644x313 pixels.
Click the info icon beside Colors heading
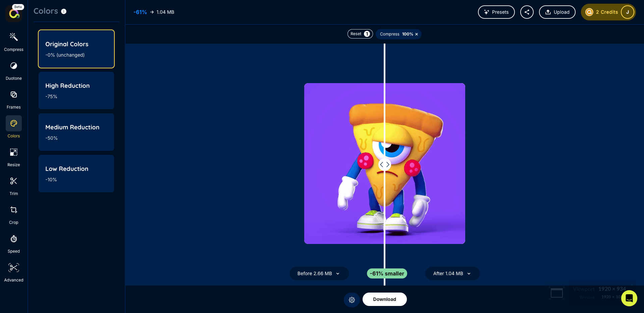click(64, 11)
